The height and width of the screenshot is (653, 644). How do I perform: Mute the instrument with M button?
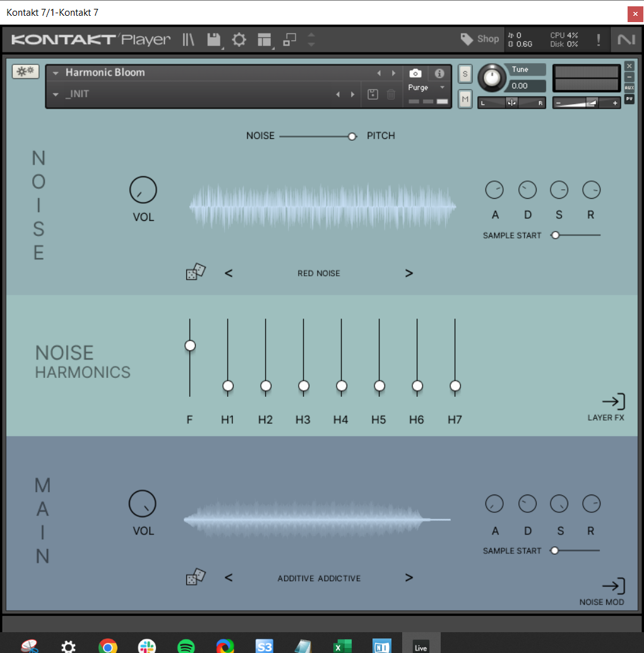(x=465, y=99)
